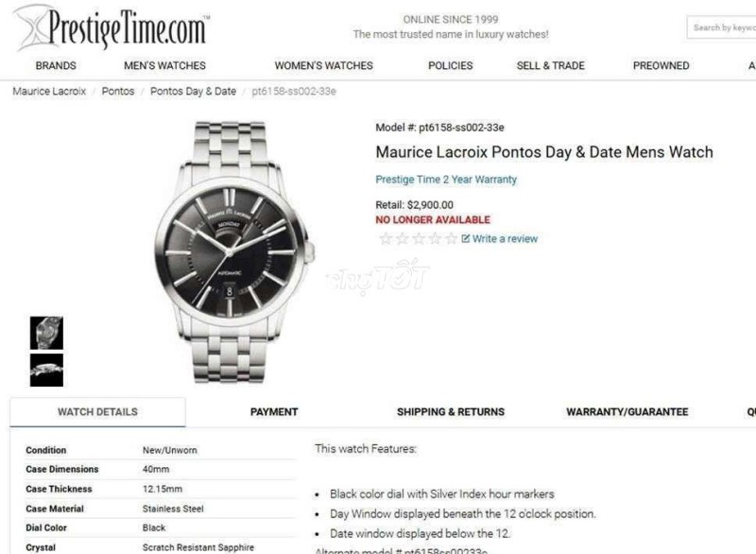The height and width of the screenshot is (554, 756).
Task: Switch to the WARRANTY/GUARANTEE tab
Action: click(627, 412)
